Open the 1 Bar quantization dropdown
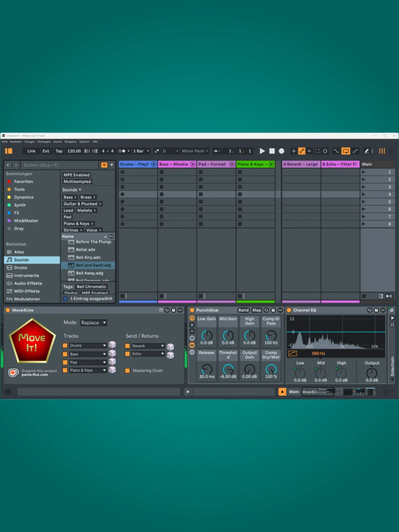399x532 pixels. click(x=141, y=151)
